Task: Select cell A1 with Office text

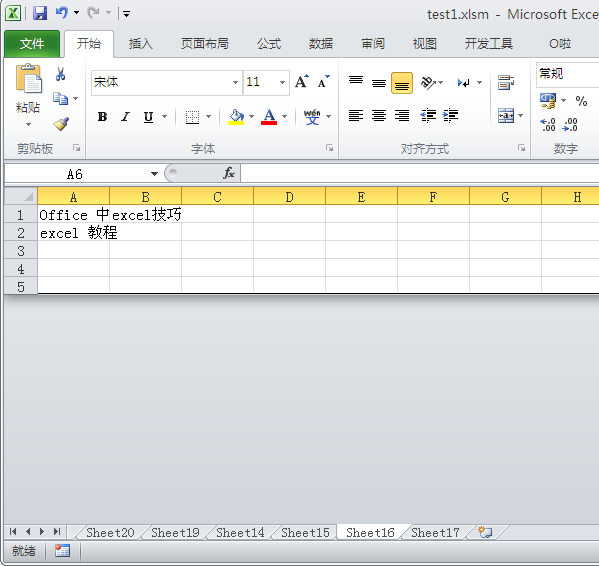Action: pyautogui.click(x=73, y=214)
